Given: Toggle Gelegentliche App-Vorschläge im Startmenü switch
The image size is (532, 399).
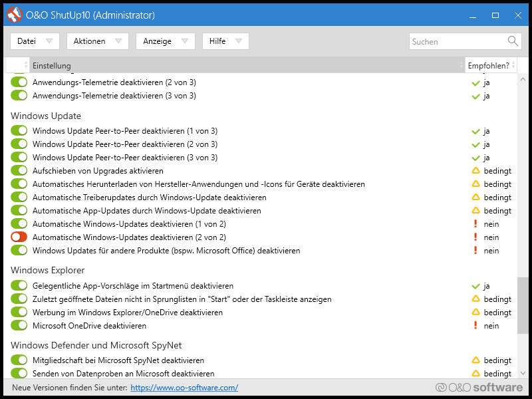Looking at the screenshot, I should [19, 286].
